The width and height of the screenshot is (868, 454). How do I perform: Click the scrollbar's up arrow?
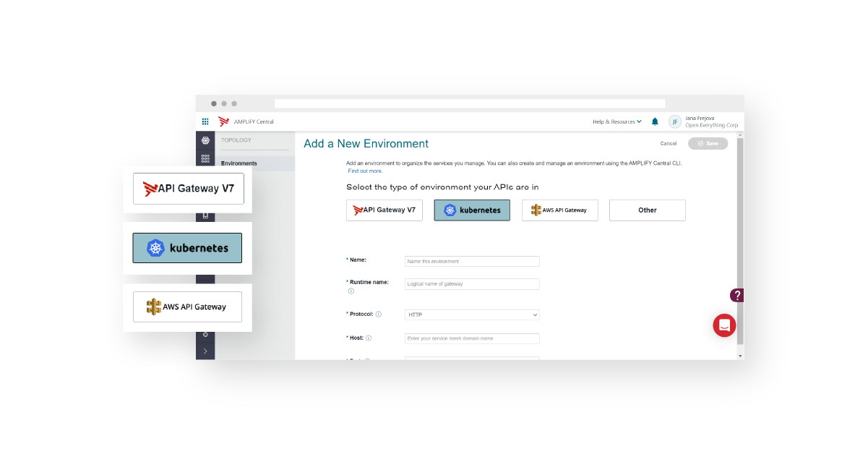(x=739, y=135)
